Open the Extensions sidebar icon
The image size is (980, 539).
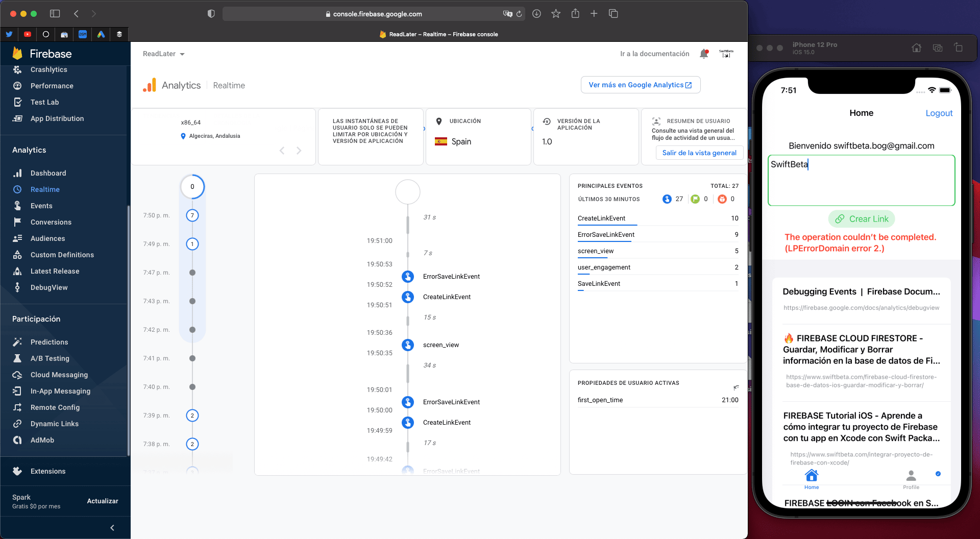(x=17, y=471)
